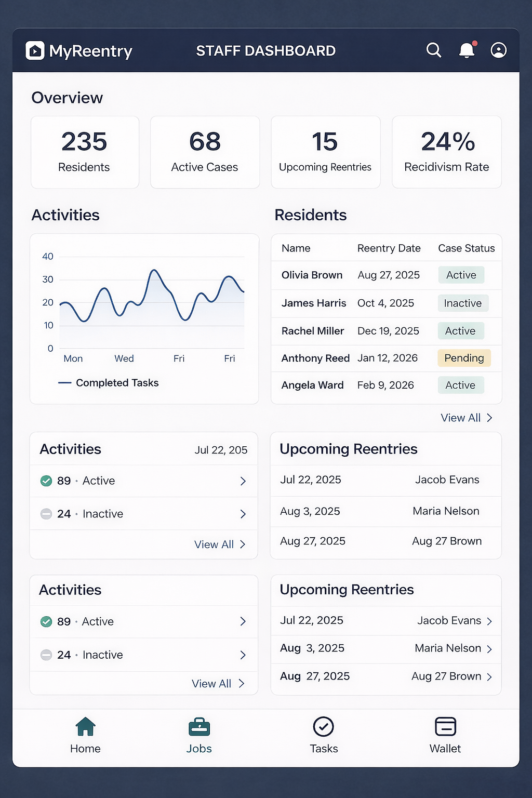
Task: Sort by the Reentry Date column header
Action: (389, 248)
